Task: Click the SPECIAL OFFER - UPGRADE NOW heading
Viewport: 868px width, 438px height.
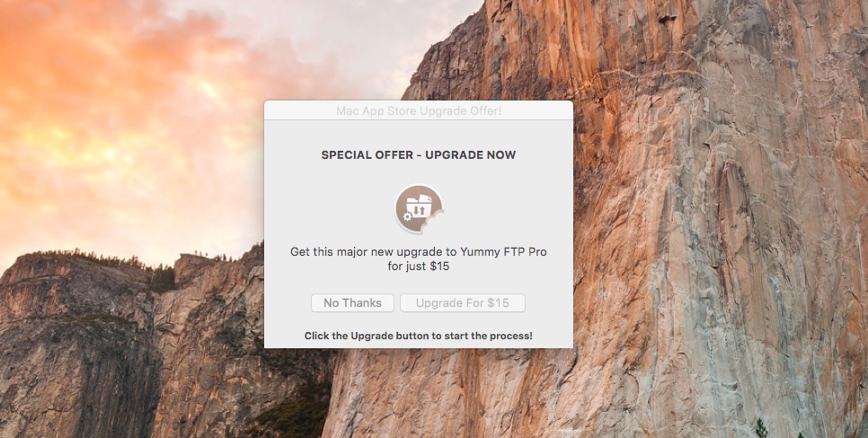Action: (419, 155)
